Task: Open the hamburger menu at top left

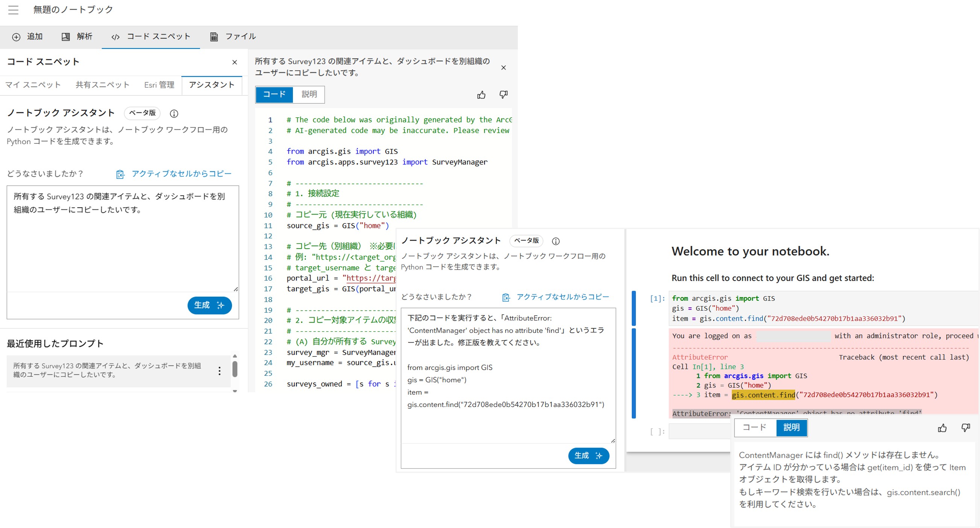Action: coord(13,10)
